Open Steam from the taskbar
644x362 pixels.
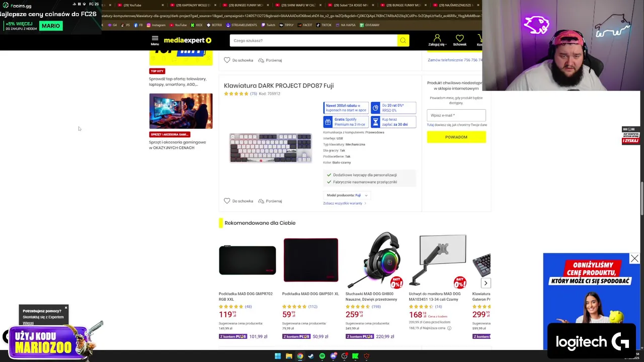click(x=311, y=356)
